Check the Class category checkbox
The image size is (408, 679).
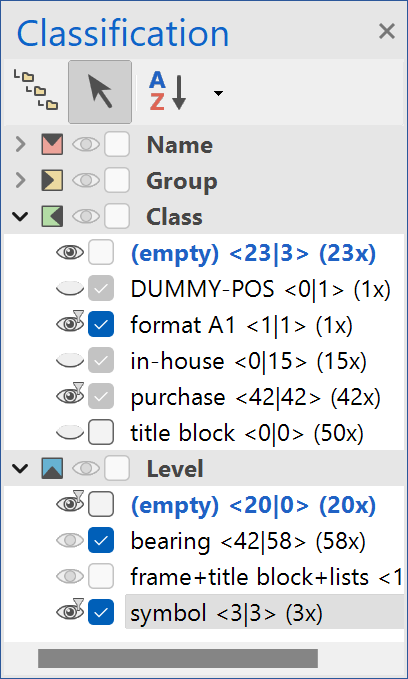click(117, 216)
